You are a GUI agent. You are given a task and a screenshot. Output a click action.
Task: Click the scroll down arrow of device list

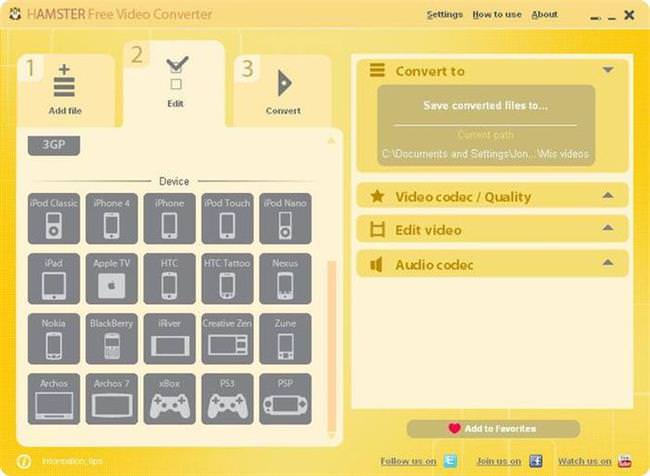point(331,436)
